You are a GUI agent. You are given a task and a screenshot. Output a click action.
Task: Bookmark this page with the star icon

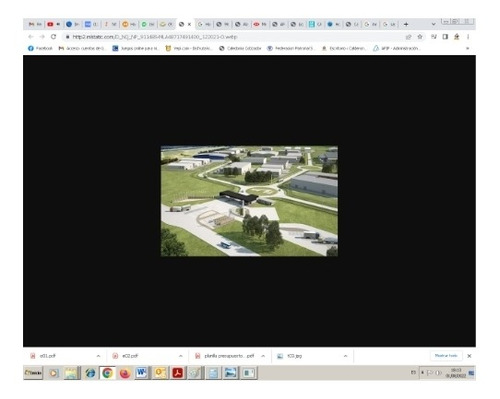coord(420,37)
